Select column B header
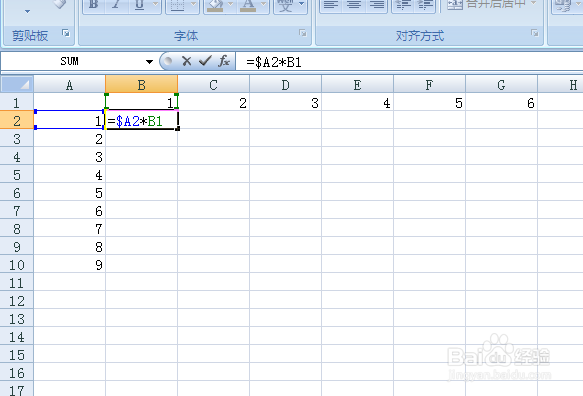 (x=142, y=85)
